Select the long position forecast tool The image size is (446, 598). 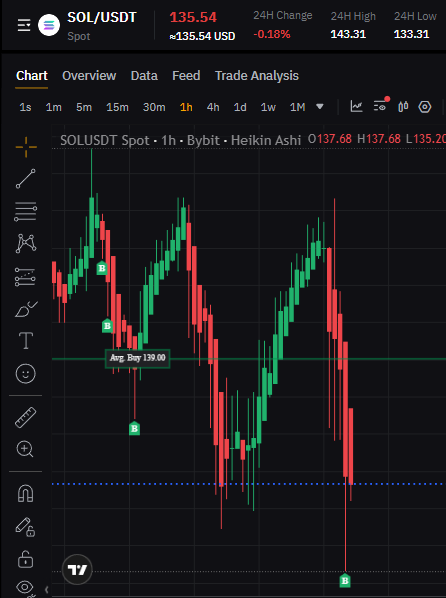[x=25, y=277]
